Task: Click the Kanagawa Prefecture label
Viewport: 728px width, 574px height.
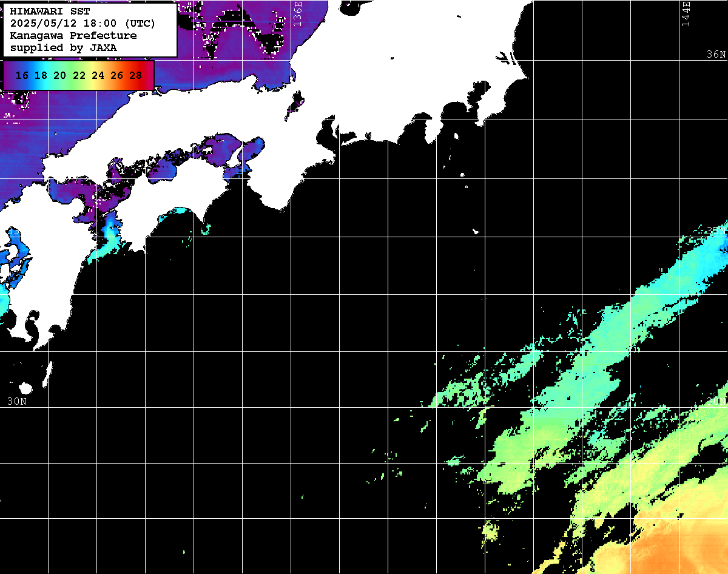Action: pyautogui.click(x=73, y=36)
